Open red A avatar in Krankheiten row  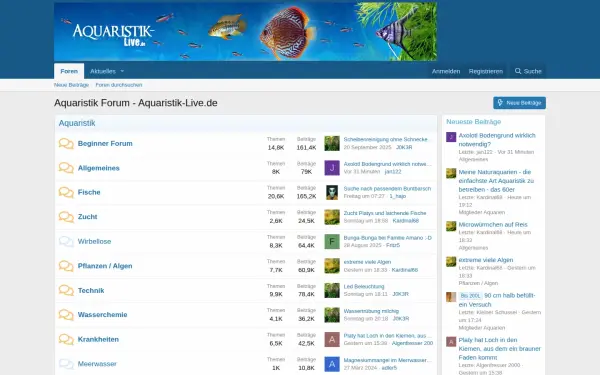coord(332,339)
